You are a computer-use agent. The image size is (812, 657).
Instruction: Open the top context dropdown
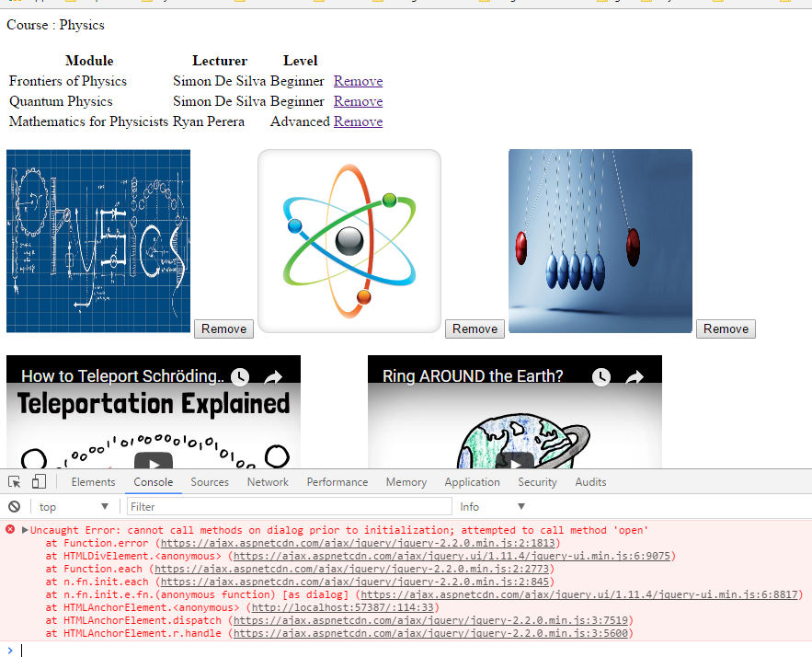(74, 507)
